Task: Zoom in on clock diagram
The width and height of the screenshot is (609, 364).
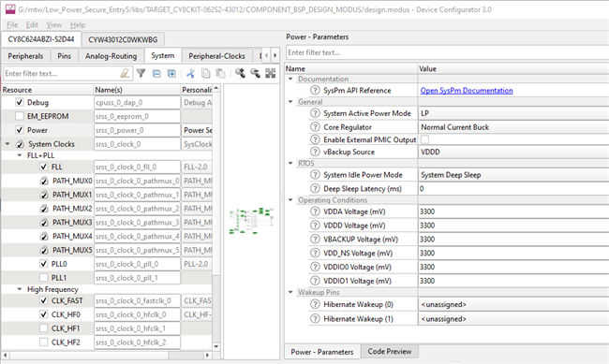Action: tap(240, 73)
